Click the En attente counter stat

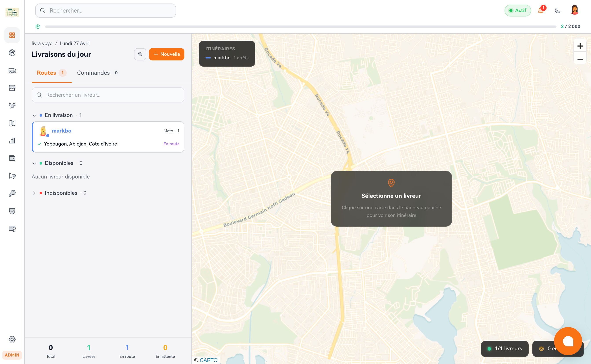point(165,351)
